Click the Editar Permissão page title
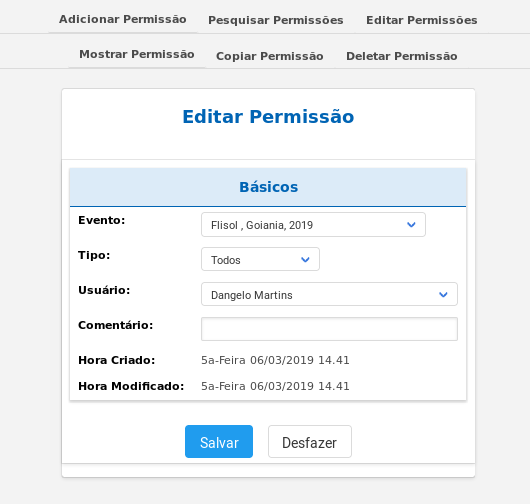530x504 pixels. coord(268,117)
